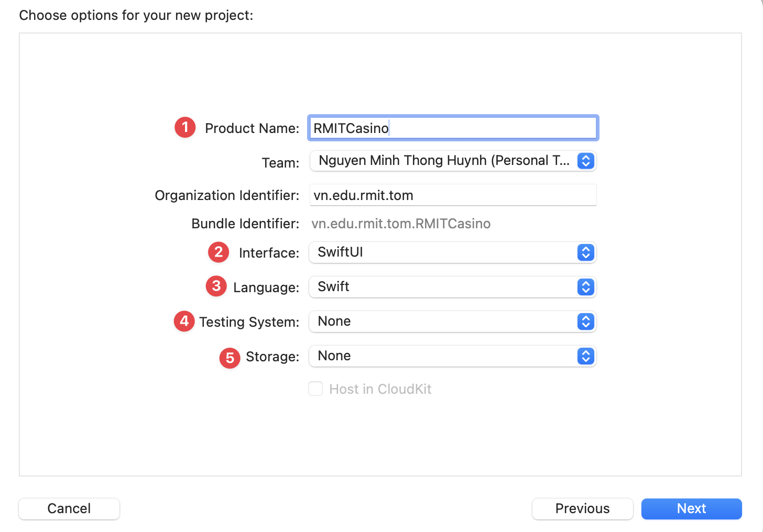Screen dimensions: 763x532
Task: Click the Bundle Identifier label vn.edu.rmit.tom.RMITCasino
Action: (401, 224)
